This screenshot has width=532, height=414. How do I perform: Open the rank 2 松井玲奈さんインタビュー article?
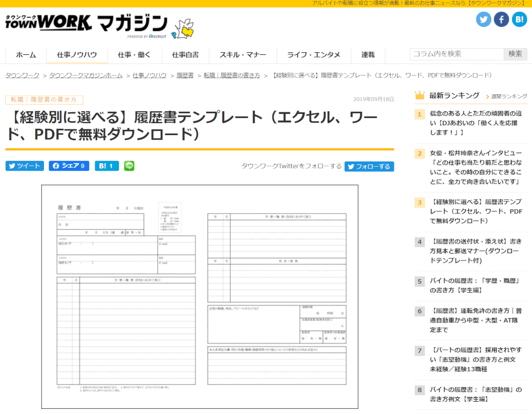[x=476, y=168]
